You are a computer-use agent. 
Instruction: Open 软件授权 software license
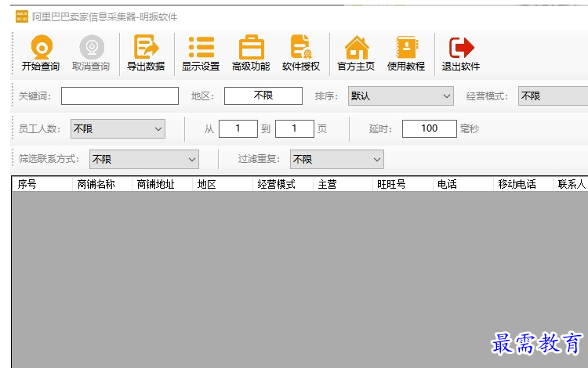click(x=301, y=53)
